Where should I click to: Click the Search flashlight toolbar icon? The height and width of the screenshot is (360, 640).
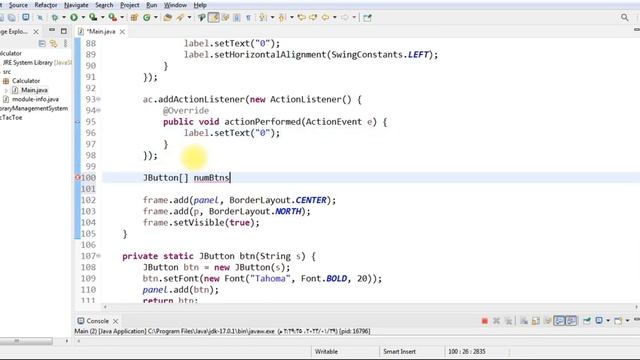(x=180, y=18)
